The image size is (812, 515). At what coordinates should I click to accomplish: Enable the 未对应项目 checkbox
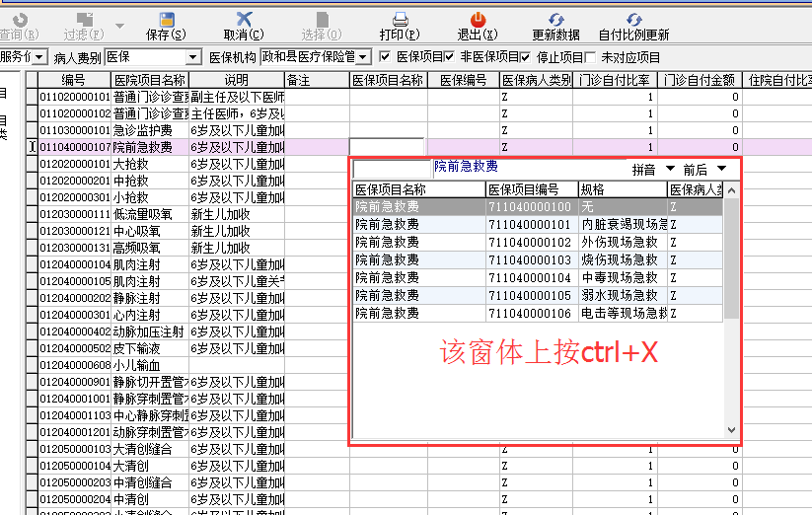[590, 56]
